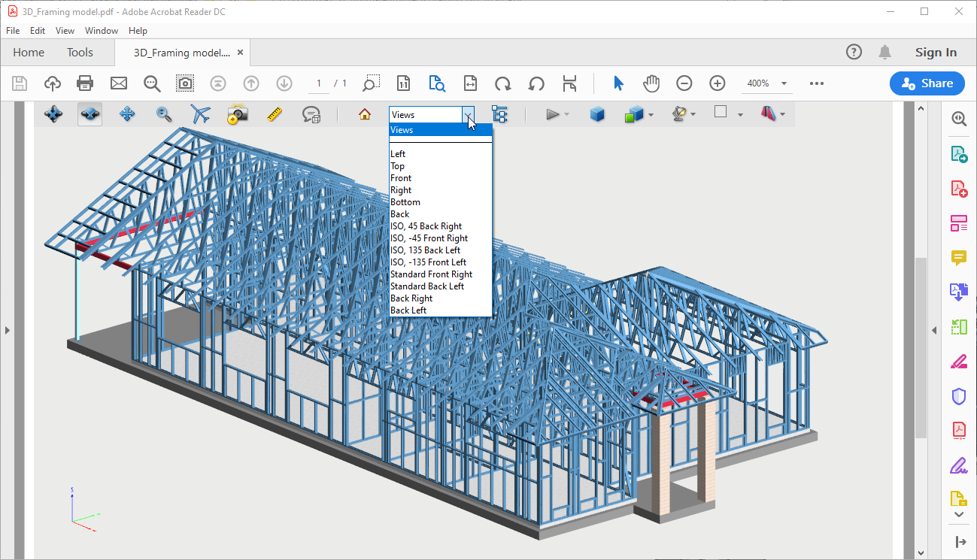The height and width of the screenshot is (560, 977).
Task: Select the 3D Pan tool
Action: (127, 114)
